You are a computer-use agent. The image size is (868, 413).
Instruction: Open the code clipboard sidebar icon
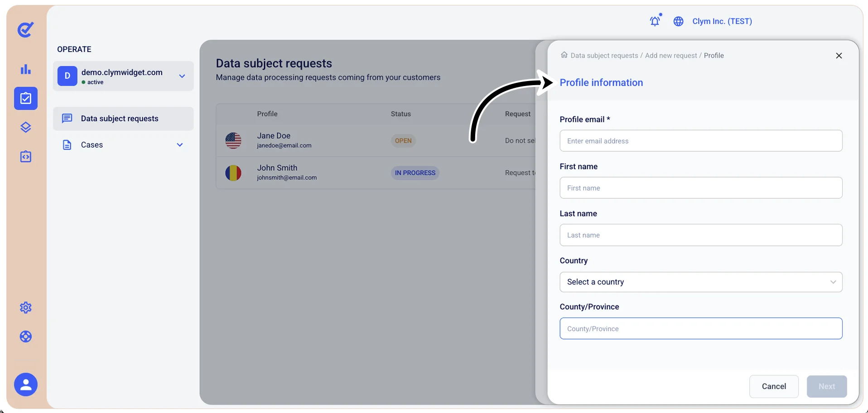26,157
